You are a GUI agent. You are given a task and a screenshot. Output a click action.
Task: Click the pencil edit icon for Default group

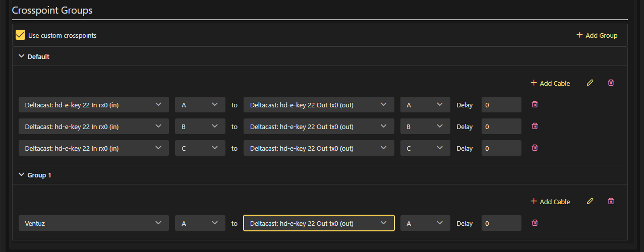[x=590, y=83]
